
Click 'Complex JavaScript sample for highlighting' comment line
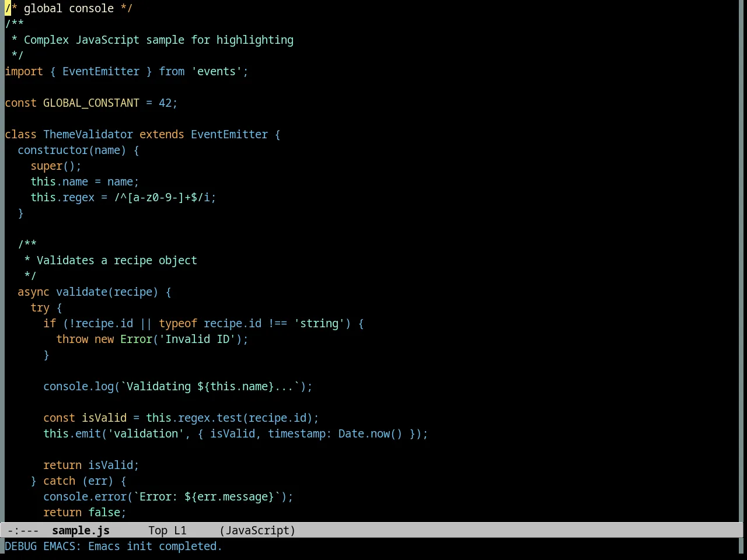point(159,40)
